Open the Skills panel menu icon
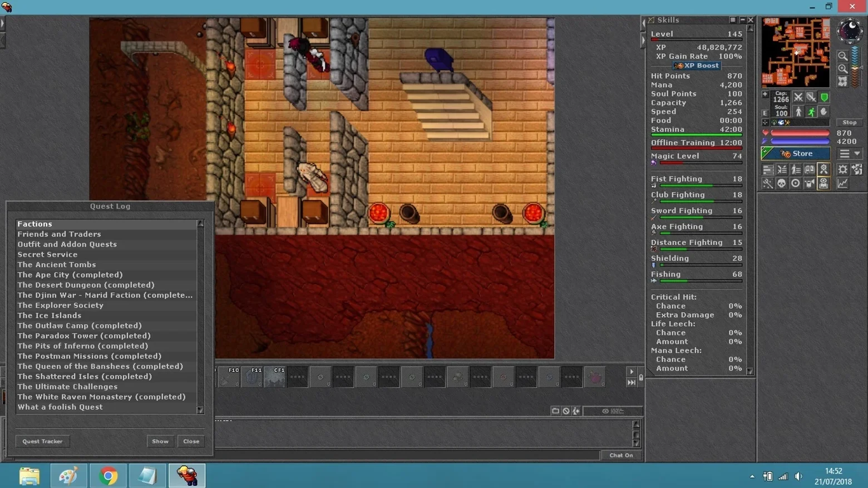 [x=733, y=20]
